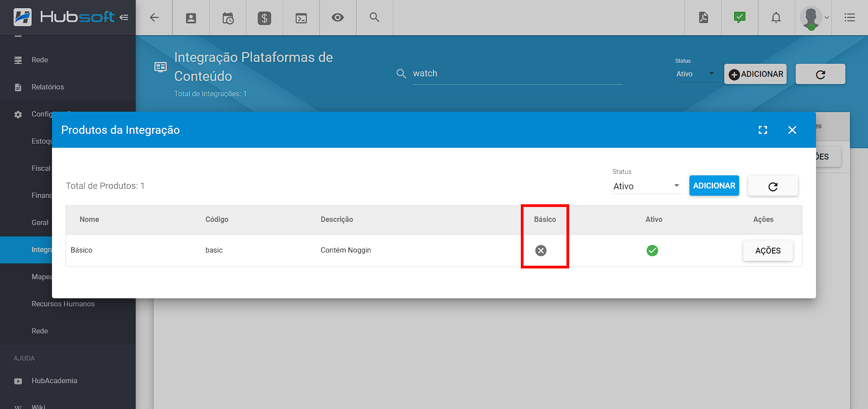Open the calendar clock schedule icon
This screenshot has height=409, width=868.
pos(228,18)
